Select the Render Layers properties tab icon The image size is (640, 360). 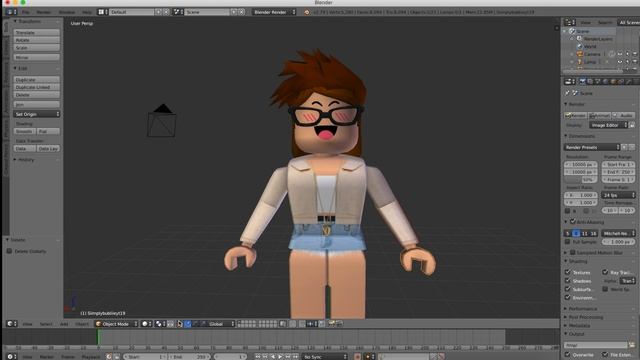590,82
